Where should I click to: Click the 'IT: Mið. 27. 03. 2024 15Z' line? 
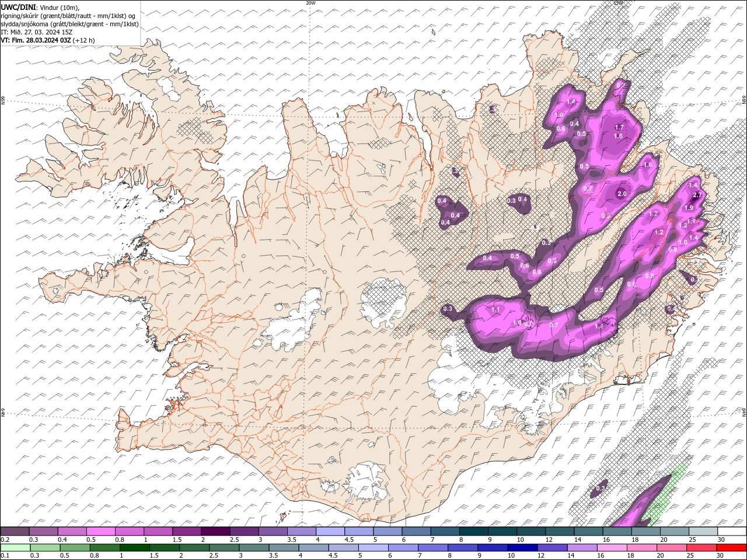pos(36,32)
